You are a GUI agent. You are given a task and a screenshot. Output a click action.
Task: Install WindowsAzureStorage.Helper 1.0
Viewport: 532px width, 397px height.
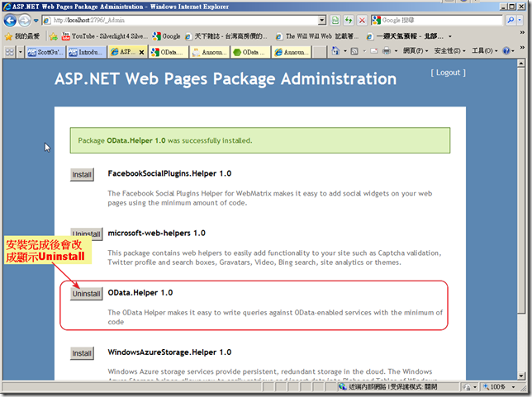click(x=82, y=353)
